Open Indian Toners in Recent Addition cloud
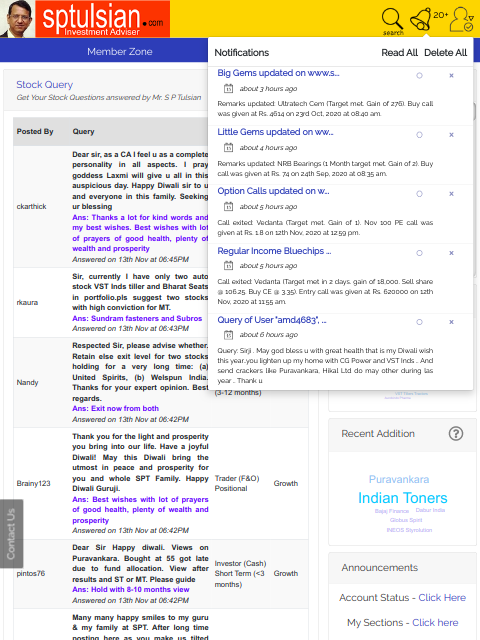 pos(402,498)
